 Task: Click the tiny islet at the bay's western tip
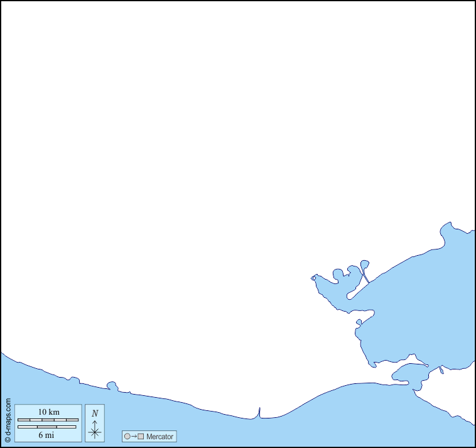point(313,278)
